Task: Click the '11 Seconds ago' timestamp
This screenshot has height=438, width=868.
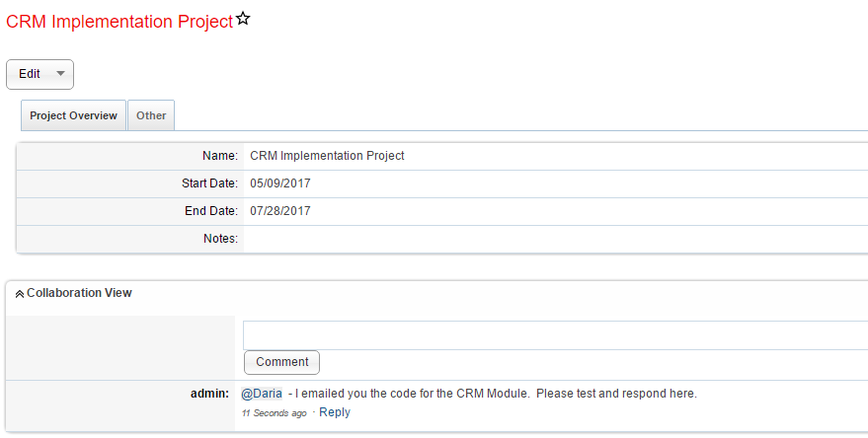Action: click(x=274, y=413)
